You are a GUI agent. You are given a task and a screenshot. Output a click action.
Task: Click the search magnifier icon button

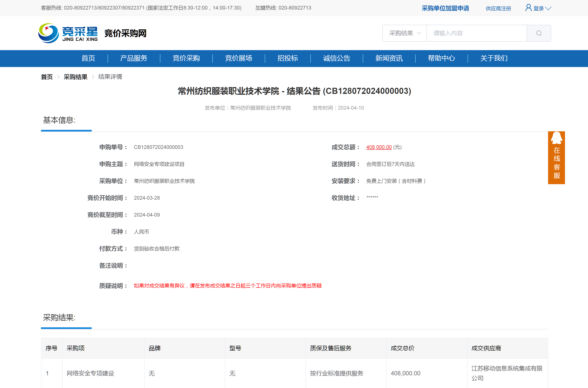tap(539, 33)
